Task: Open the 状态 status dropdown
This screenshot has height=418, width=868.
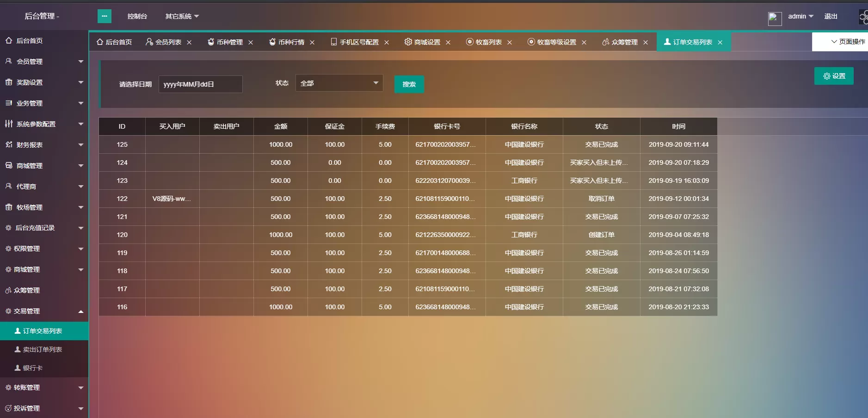Action: [339, 83]
